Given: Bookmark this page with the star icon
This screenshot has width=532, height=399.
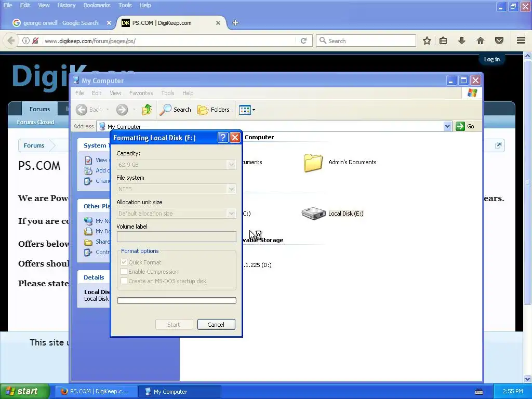Looking at the screenshot, I should [x=427, y=41].
